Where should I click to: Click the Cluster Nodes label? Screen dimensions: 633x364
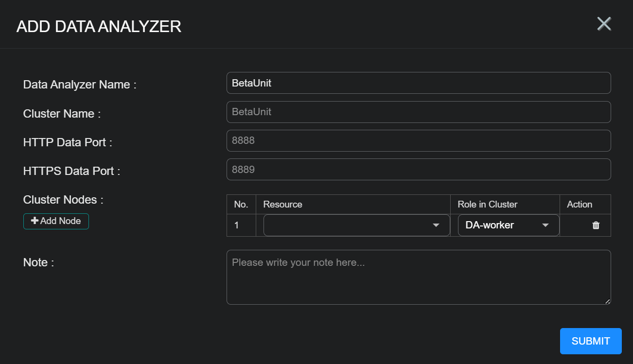click(x=63, y=200)
